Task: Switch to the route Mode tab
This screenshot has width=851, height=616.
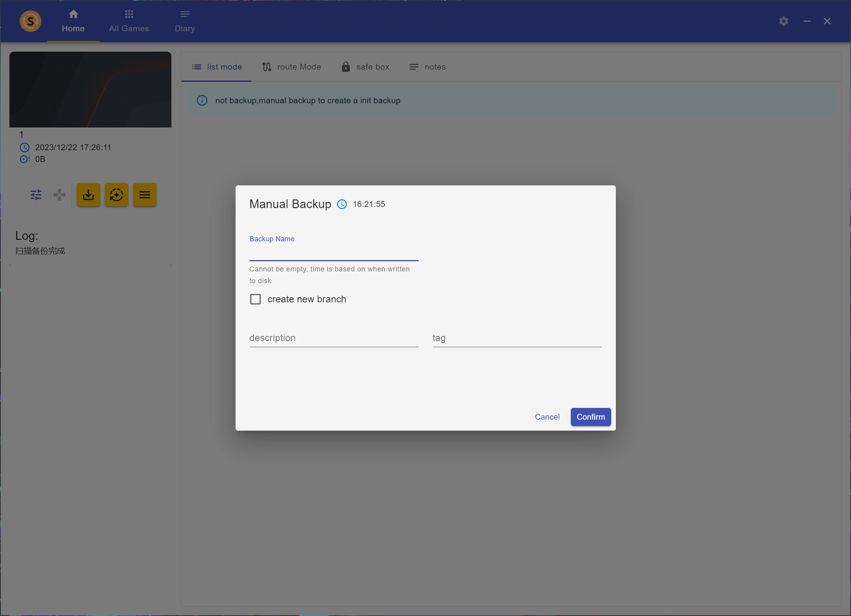Action: pyautogui.click(x=291, y=66)
